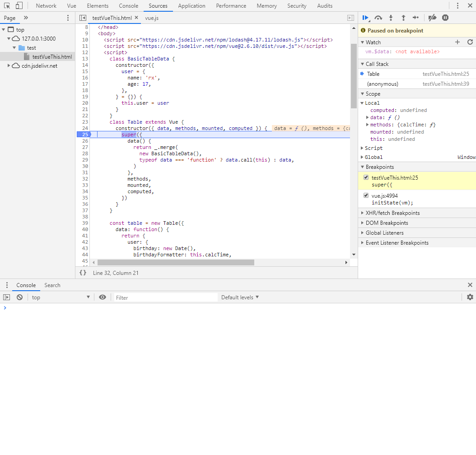Open the console settings gear

[x=470, y=297]
